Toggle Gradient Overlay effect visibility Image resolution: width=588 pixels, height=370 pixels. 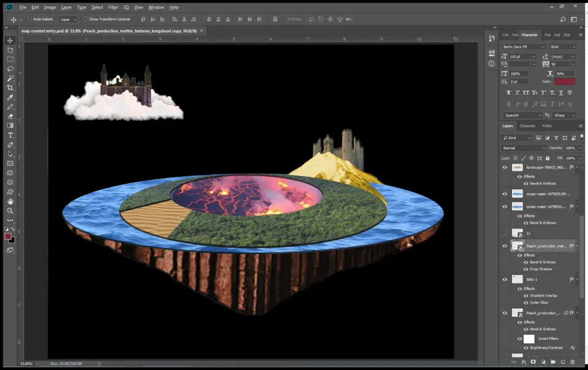526,296
